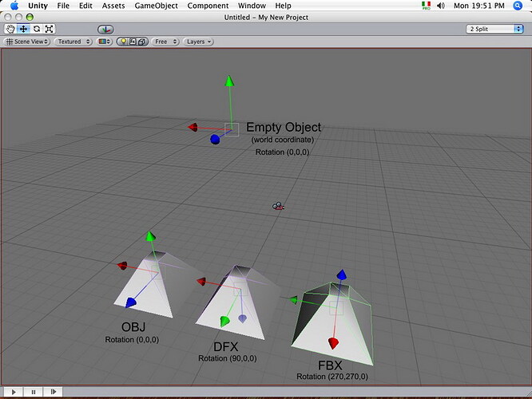Select the Scale tool
Viewport: 532px width, 399px height.
pyautogui.click(x=50, y=30)
